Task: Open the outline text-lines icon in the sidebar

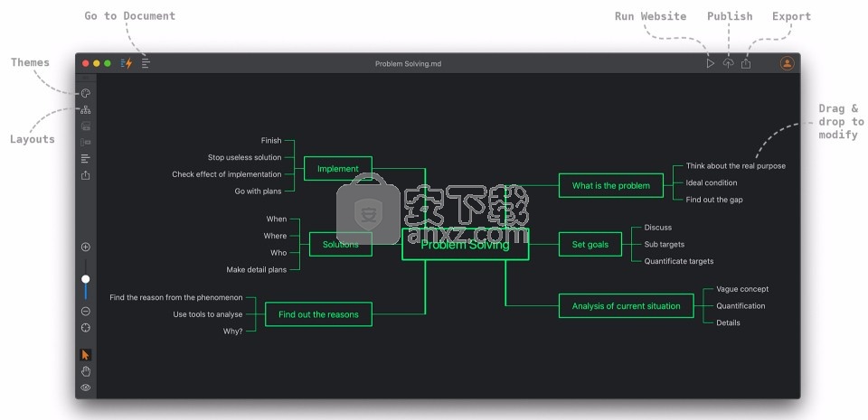Action: click(x=86, y=159)
